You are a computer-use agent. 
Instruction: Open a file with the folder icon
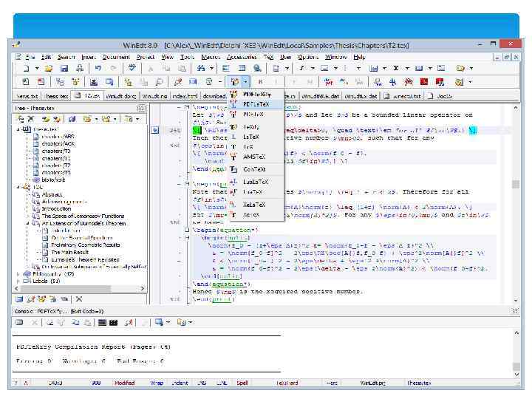[x=49, y=68]
